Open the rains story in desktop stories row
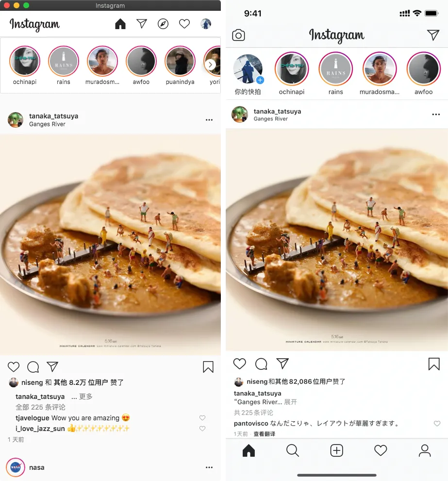This screenshot has width=448, height=481. coord(64,65)
